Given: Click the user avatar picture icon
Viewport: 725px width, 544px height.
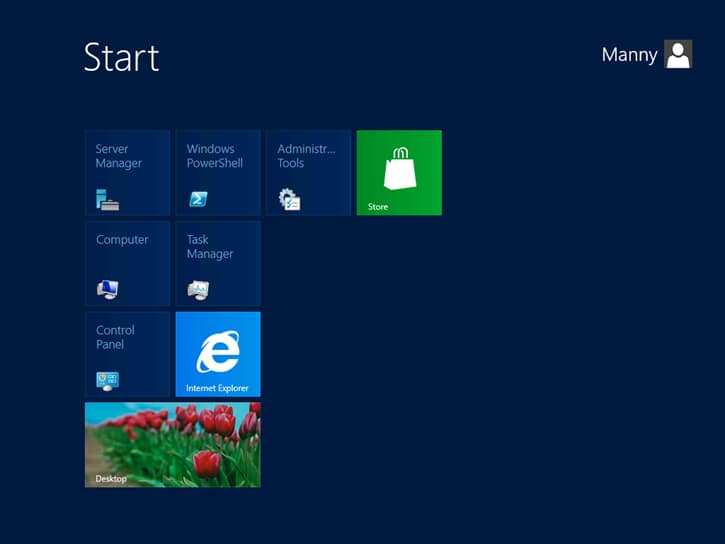Looking at the screenshot, I should point(678,54).
